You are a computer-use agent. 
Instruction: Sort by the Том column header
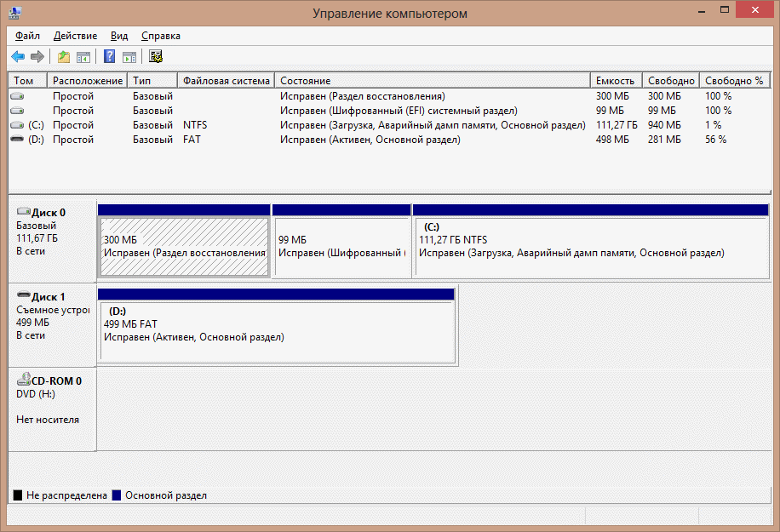(x=28, y=81)
